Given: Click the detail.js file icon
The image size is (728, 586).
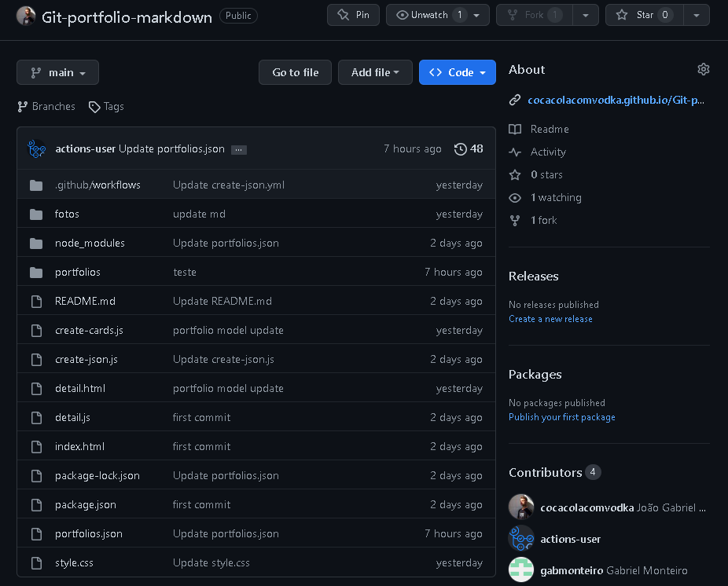Looking at the screenshot, I should tap(36, 418).
